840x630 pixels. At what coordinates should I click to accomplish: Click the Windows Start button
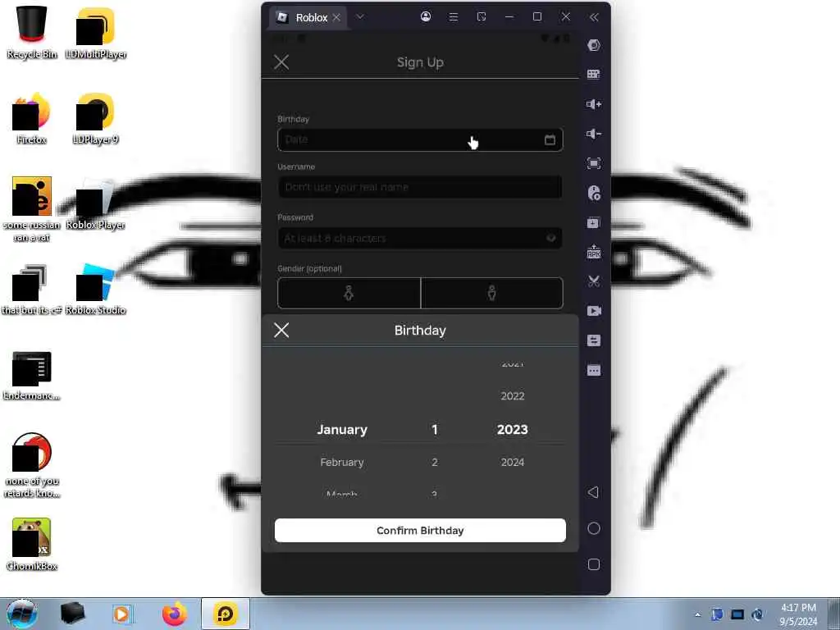pos(22,614)
